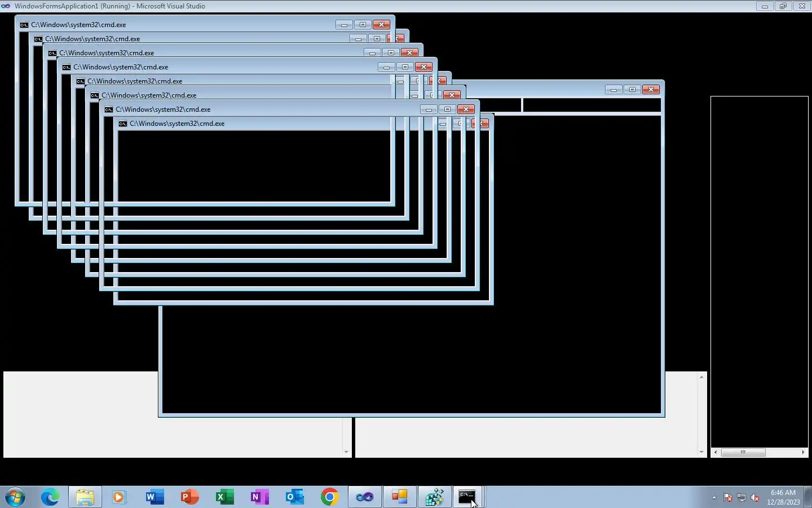812x508 pixels.
Task: Launch PowerPoint from the taskbar
Action: pyautogui.click(x=189, y=497)
